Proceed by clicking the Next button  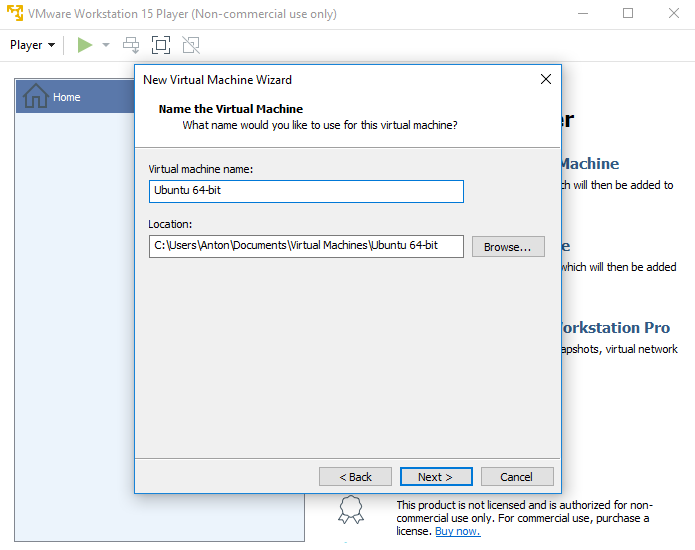coord(436,477)
